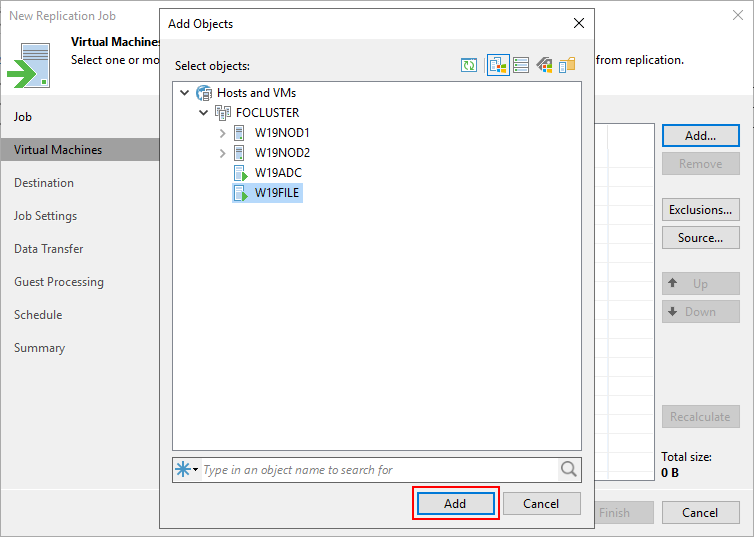Open the Job wizard step
The width and height of the screenshot is (754, 537).
pos(23,117)
